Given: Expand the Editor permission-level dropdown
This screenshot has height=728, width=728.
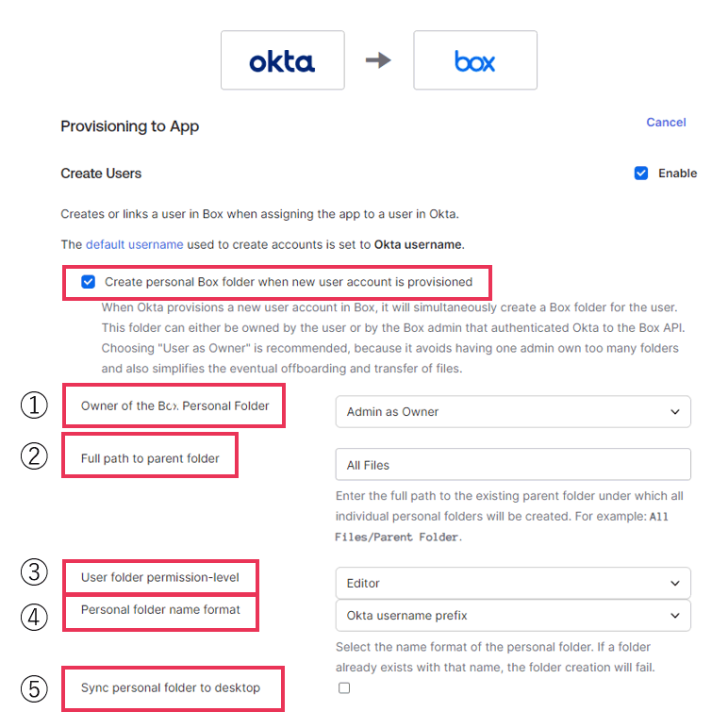Looking at the screenshot, I should click(x=513, y=584).
